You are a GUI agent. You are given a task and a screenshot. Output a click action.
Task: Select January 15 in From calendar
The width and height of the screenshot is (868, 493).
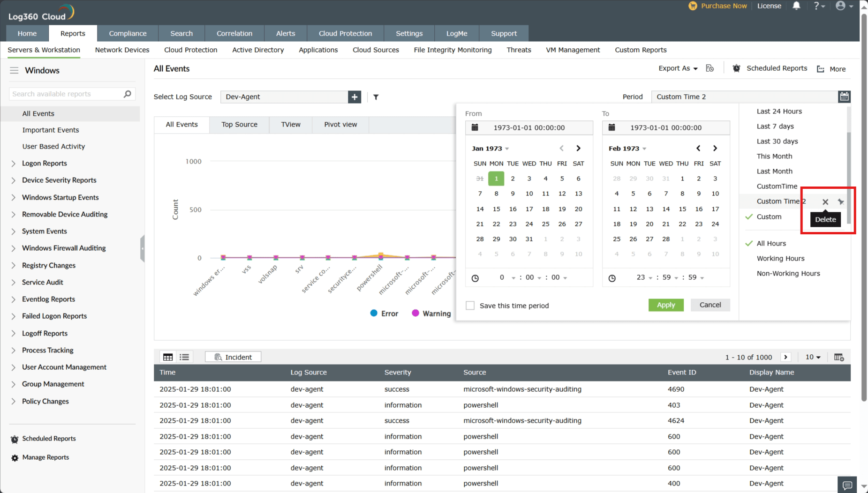coord(496,209)
